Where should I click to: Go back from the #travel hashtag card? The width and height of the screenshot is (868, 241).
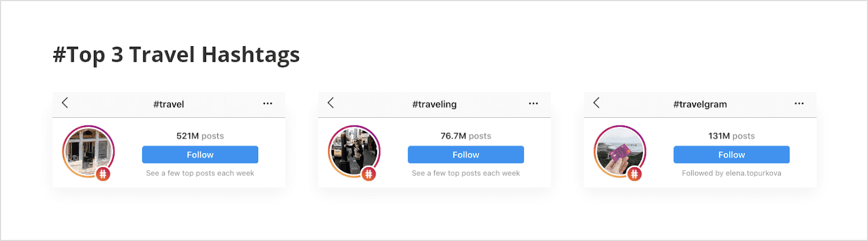point(65,103)
